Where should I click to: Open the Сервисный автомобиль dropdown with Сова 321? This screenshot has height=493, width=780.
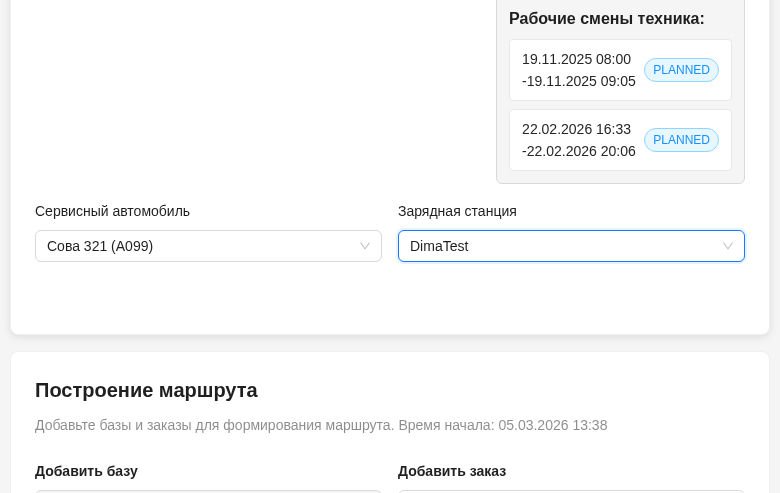point(200,246)
